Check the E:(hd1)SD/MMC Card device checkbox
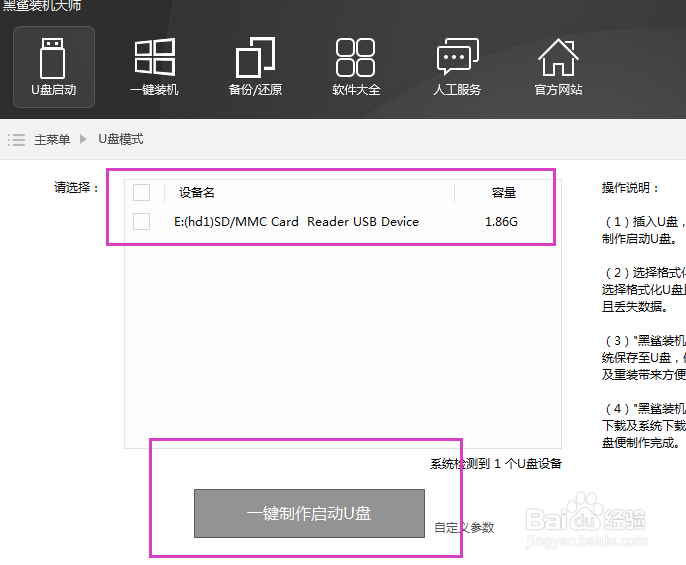The height and width of the screenshot is (565, 686). 141,221
